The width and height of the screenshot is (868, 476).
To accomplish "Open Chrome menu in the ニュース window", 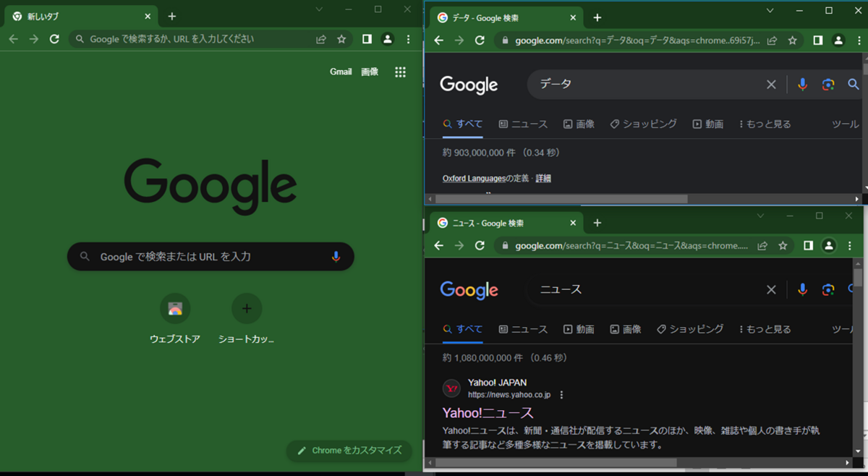I will click(x=849, y=246).
